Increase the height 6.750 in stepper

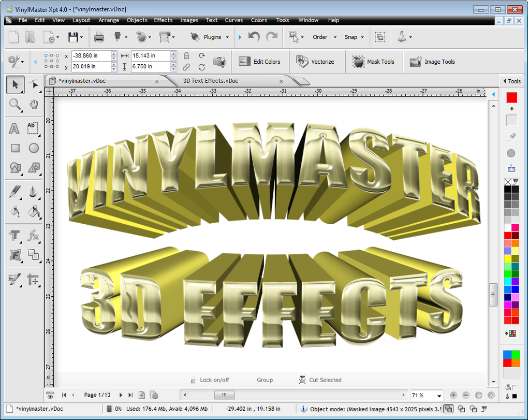pyautogui.click(x=173, y=64)
